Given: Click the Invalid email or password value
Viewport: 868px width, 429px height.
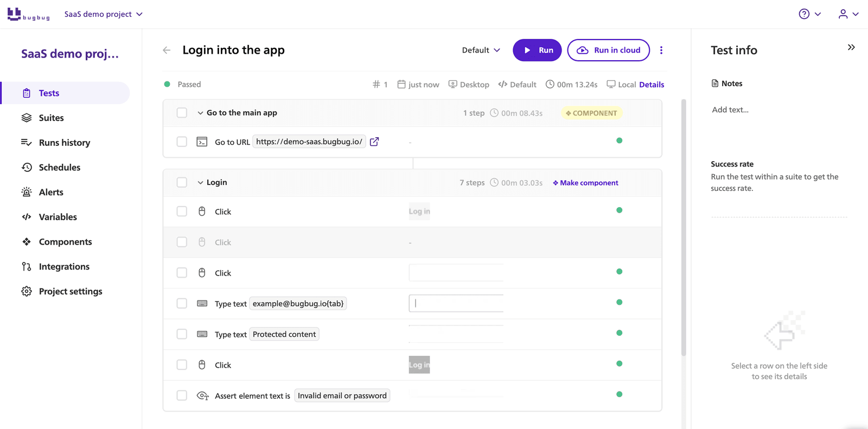Looking at the screenshot, I should click(342, 396).
